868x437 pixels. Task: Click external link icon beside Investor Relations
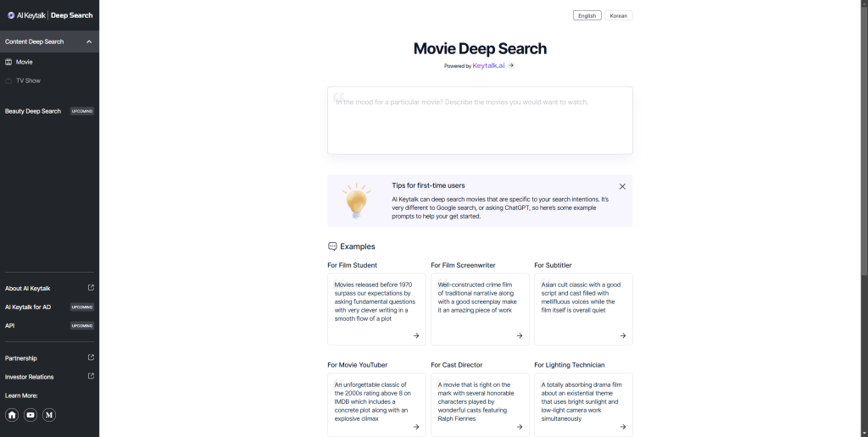point(91,376)
